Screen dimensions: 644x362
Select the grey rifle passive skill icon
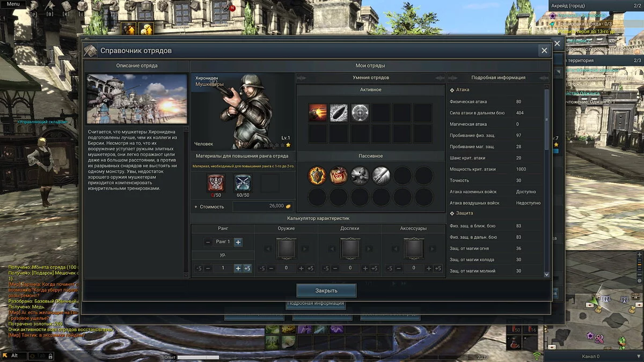point(382,175)
